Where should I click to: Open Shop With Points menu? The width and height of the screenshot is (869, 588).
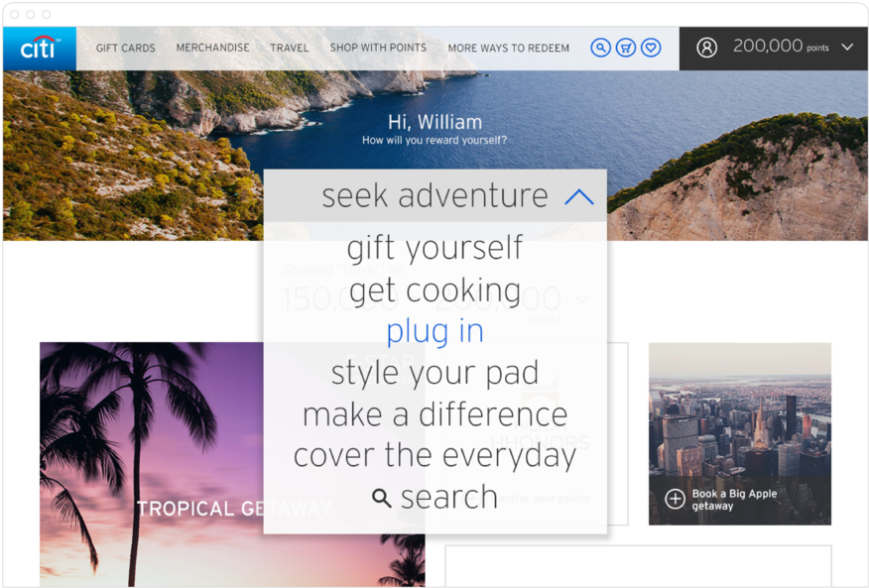(x=378, y=48)
